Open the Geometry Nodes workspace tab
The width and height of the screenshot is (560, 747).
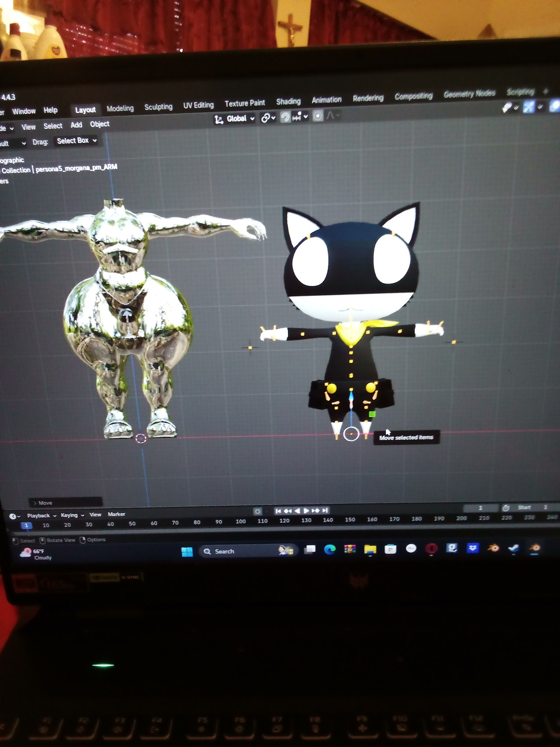pos(469,94)
